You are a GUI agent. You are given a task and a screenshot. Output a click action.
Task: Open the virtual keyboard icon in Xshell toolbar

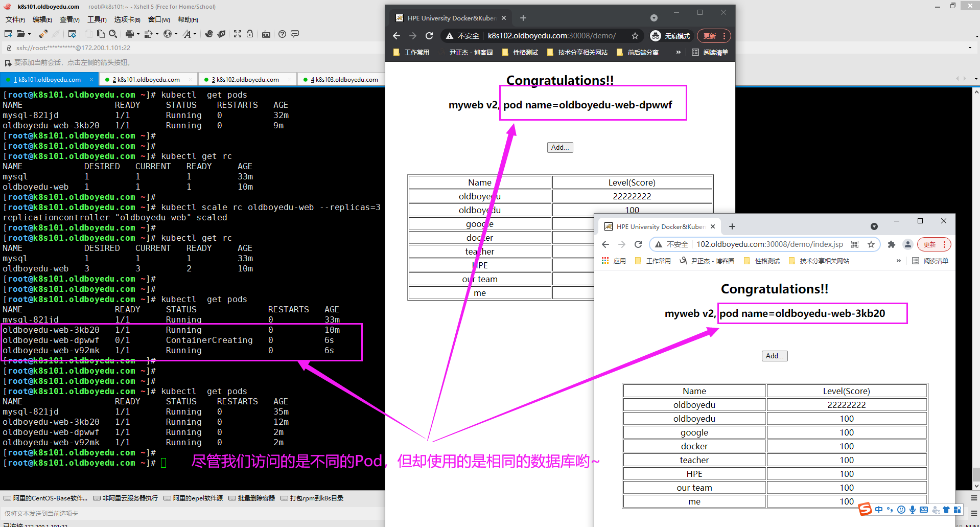tap(266, 34)
